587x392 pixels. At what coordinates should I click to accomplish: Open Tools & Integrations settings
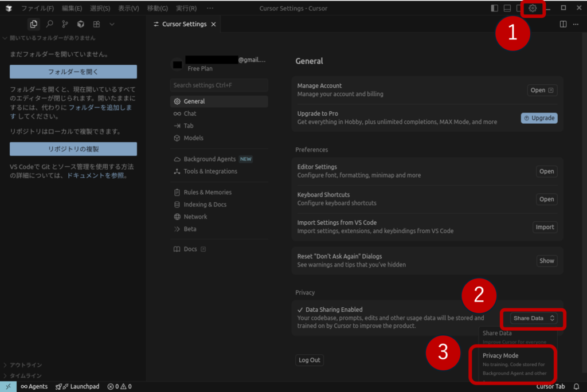[219, 171]
